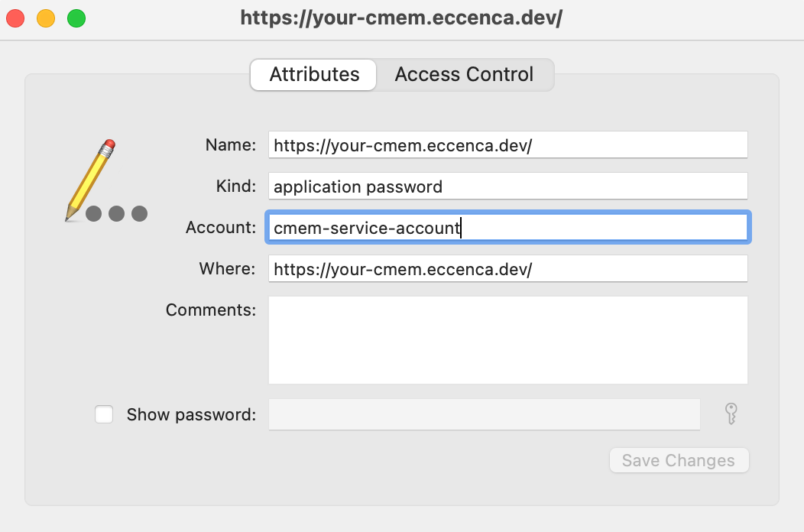Click the yellow minimize traffic light
Viewport: 804px width, 532px height.
pyautogui.click(x=45, y=18)
